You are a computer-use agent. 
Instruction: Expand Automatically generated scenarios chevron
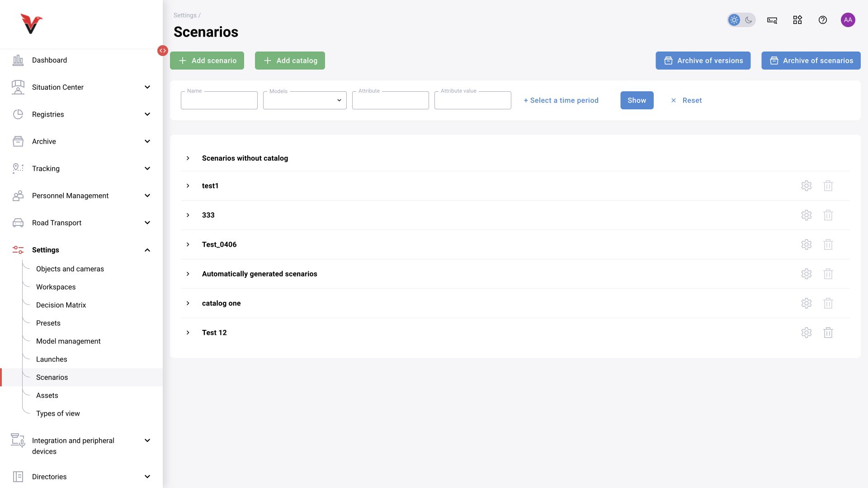pos(188,274)
